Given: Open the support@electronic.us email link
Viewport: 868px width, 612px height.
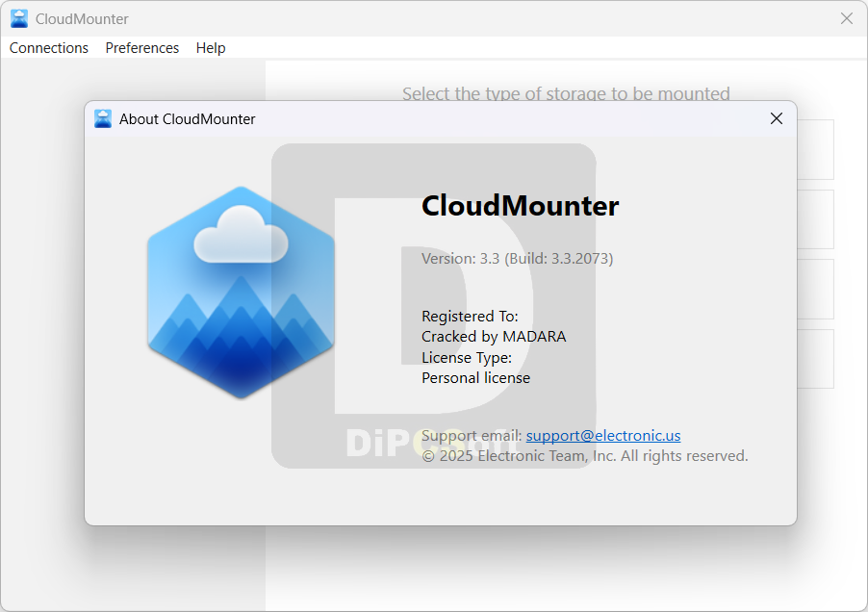Looking at the screenshot, I should (602, 436).
